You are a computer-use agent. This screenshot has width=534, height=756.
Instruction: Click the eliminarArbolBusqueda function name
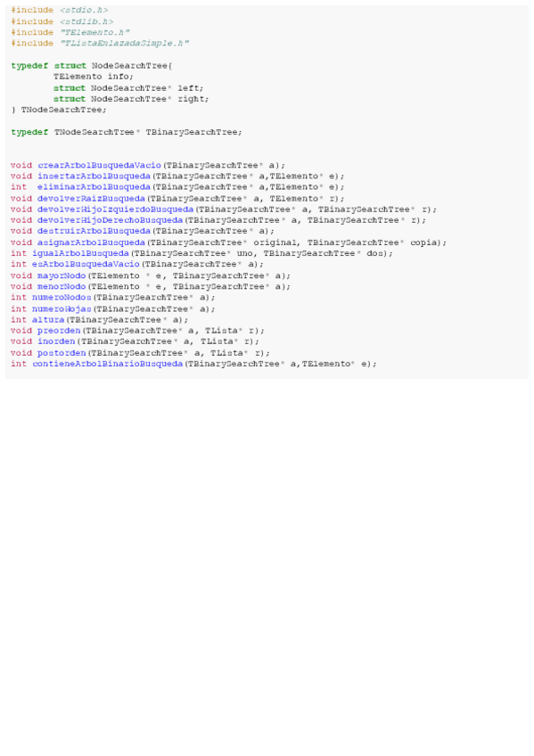click(94, 187)
